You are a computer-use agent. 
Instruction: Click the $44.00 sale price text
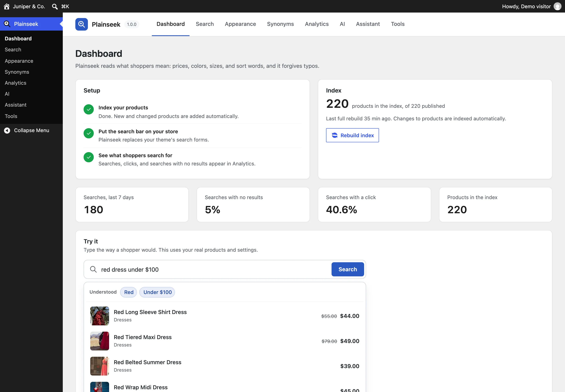tap(350, 316)
